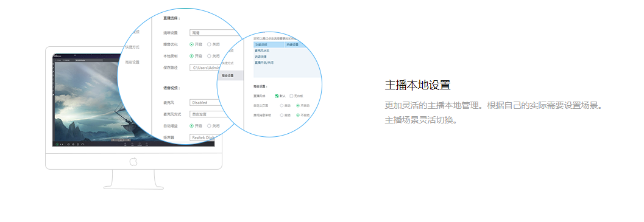The image size is (644, 222).
Task: Select 开启 for 自动增益
Action: click(192, 126)
